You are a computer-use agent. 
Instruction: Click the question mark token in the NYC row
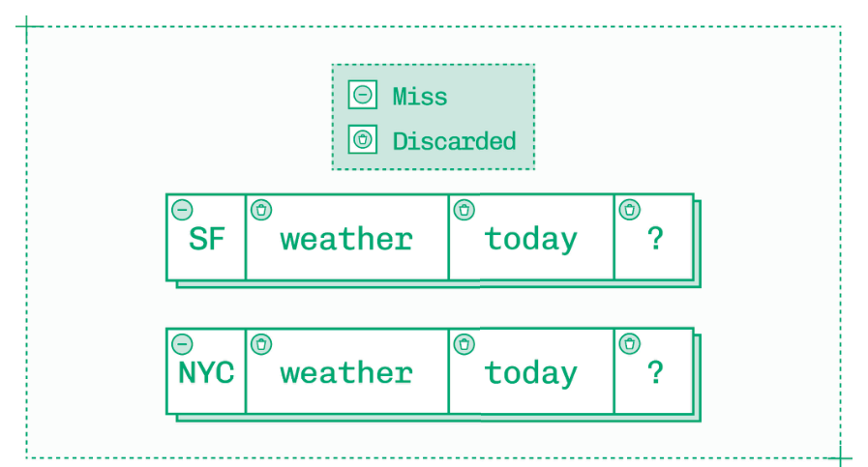[x=655, y=374]
